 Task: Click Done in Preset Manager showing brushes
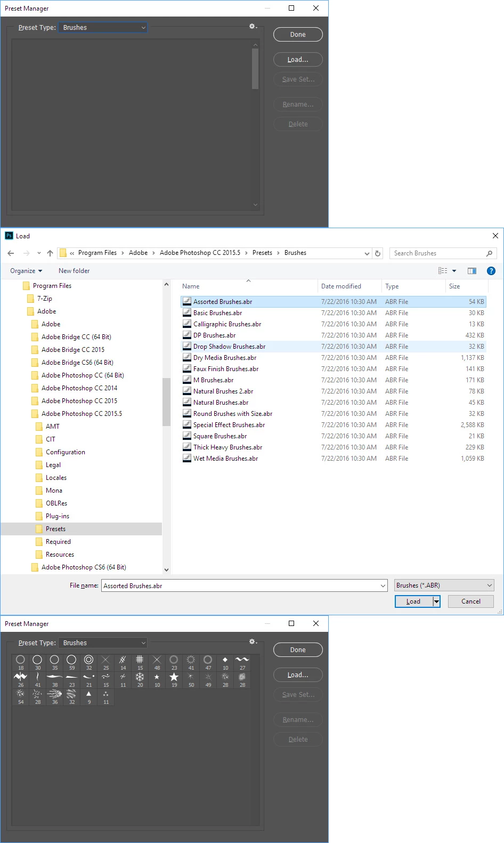[298, 650]
